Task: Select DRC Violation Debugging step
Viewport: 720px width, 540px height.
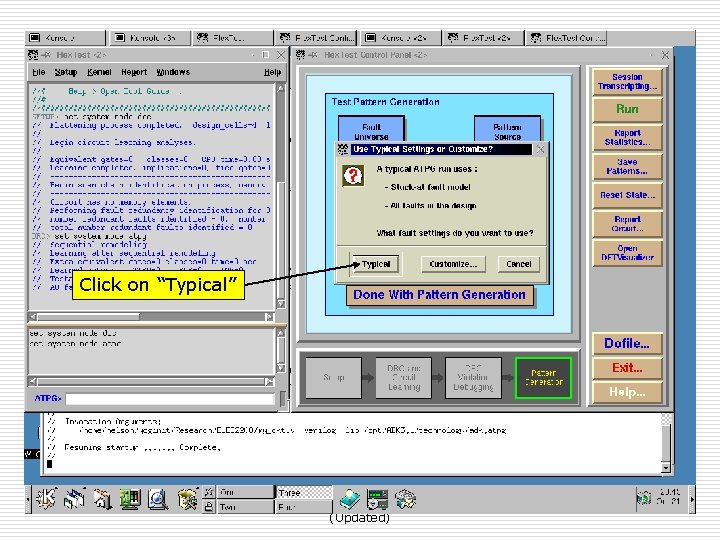Action: 473,377
